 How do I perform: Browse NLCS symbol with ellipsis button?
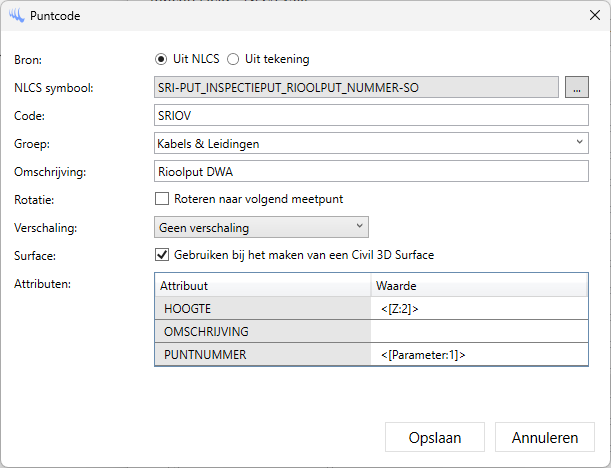click(577, 88)
